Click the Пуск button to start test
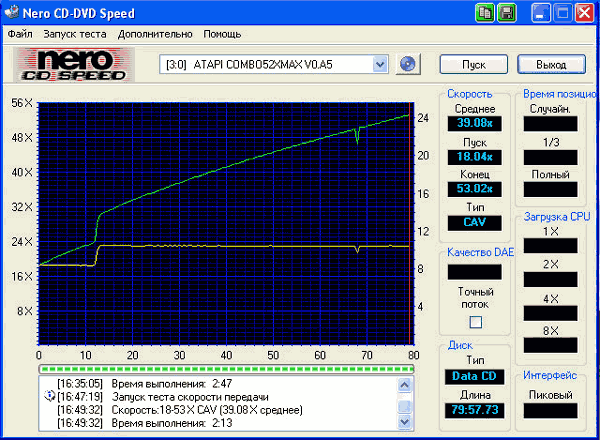The image size is (600, 440). 474,64
